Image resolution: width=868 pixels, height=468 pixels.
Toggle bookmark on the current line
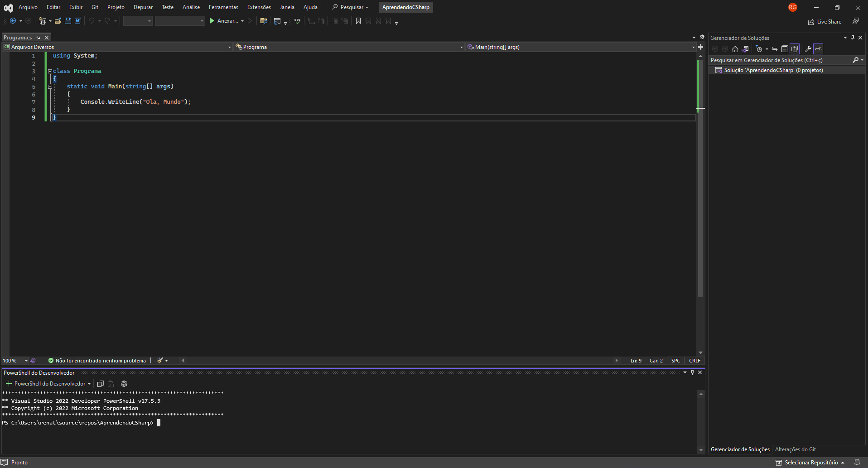click(358, 21)
